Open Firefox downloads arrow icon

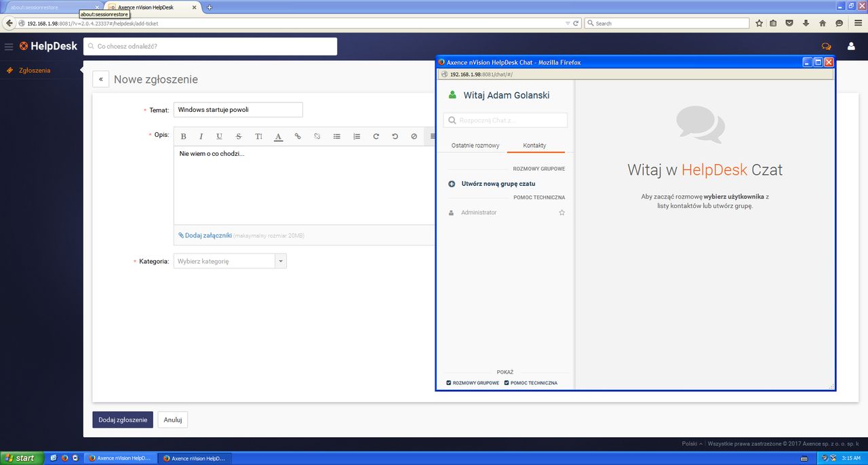[x=806, y=23]
